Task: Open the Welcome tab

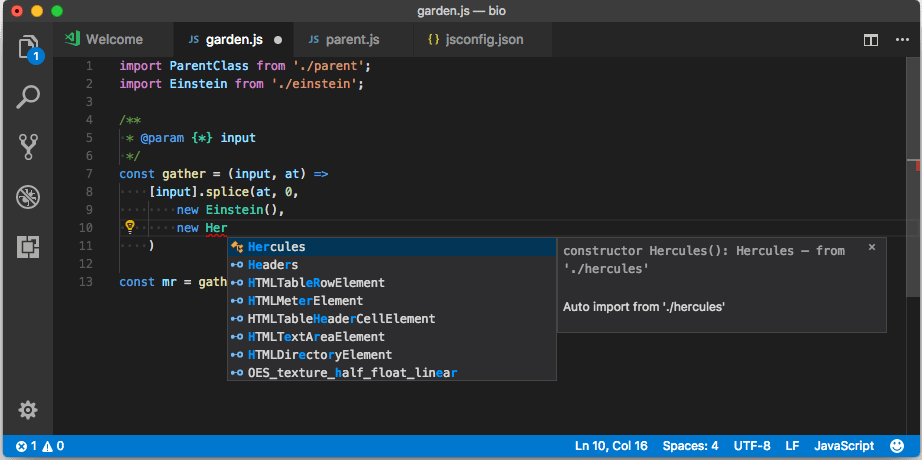Action: click(104, 40)
